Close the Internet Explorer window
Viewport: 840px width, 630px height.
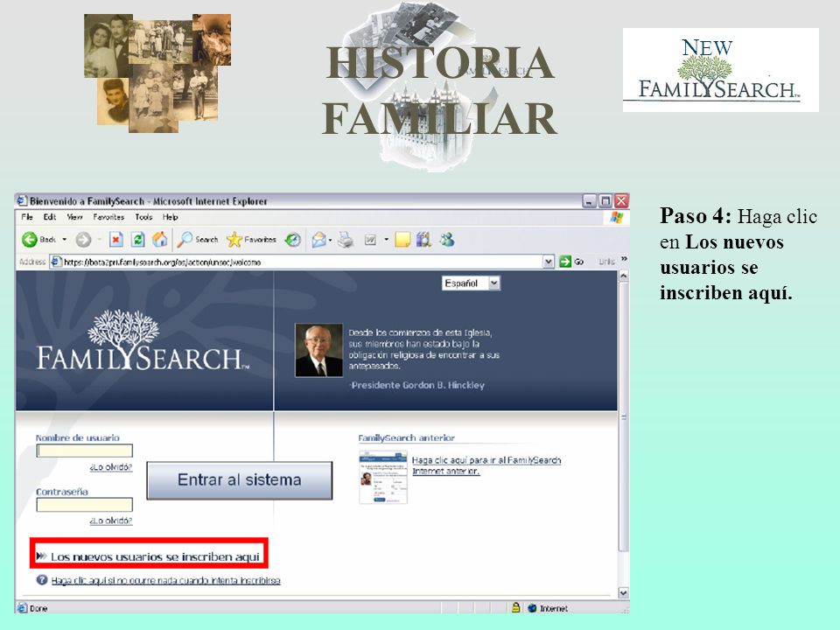click(621, 201)
